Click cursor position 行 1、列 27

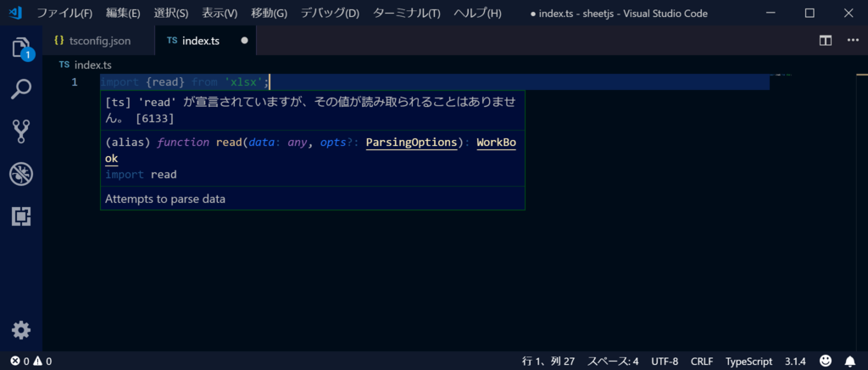548,362
